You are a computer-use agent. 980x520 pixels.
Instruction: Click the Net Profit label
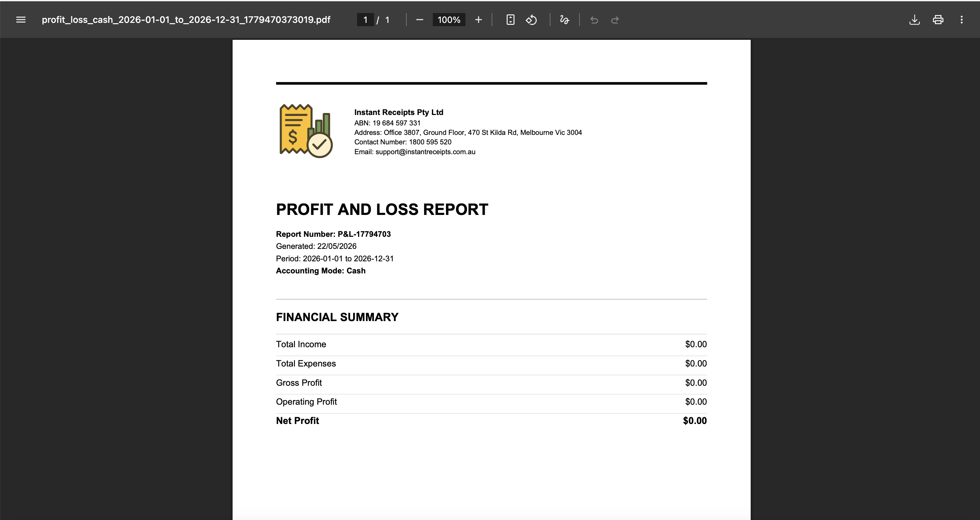298,421
